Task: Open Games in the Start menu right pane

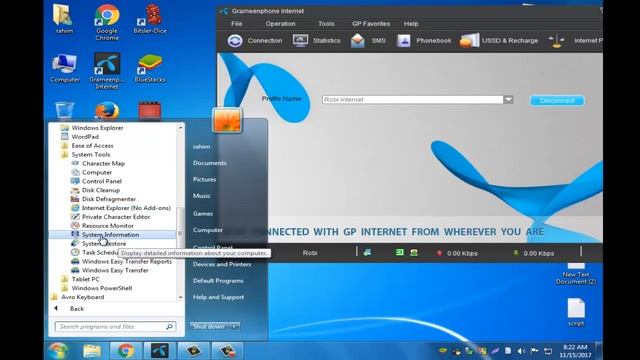Action: coord(203,213)
